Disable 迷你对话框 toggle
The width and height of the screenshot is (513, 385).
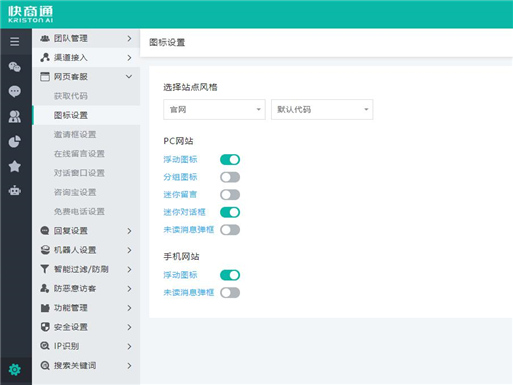coord(230,212)
